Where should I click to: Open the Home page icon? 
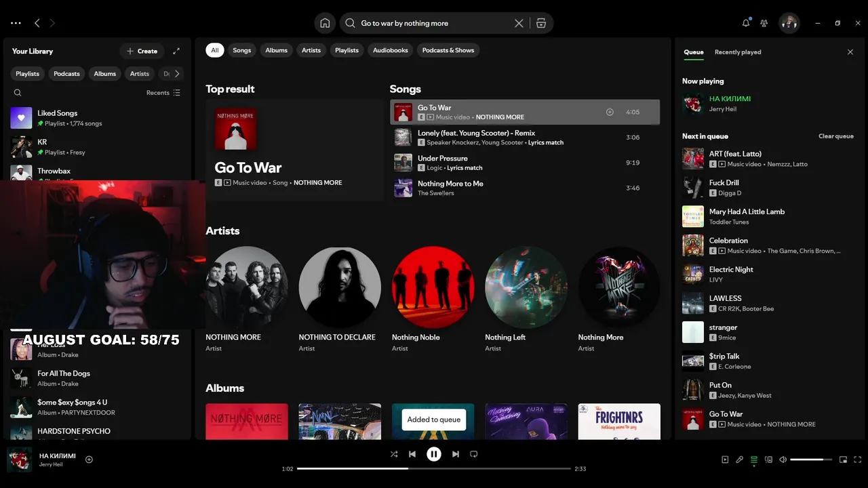[325, 23]
